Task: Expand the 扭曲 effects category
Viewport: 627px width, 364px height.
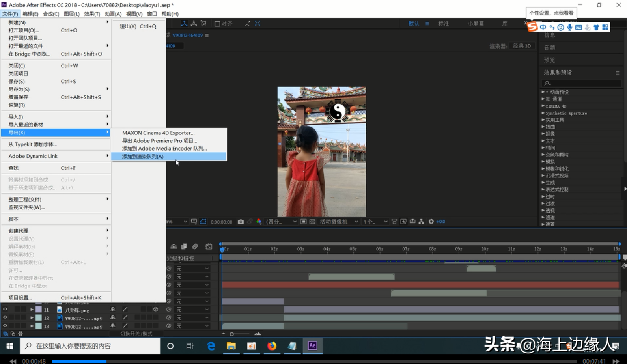Action: [543, 127]
